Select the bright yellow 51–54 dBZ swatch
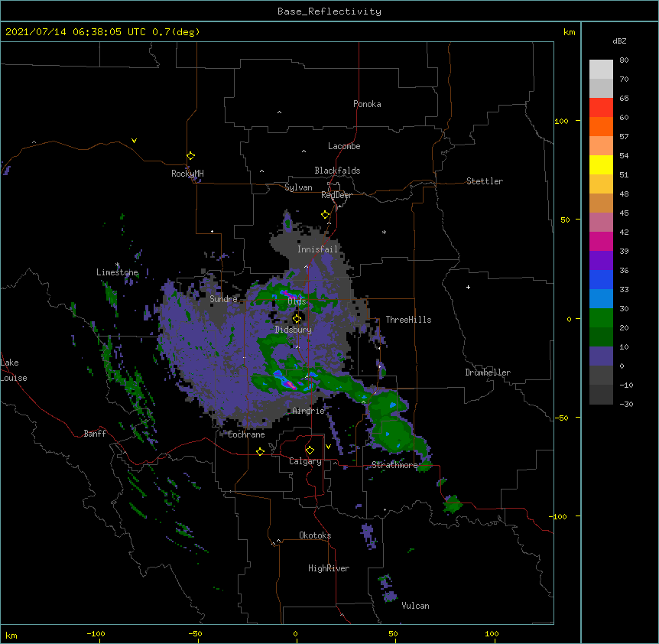The height and width of the screenshot is (644, 659). (601, 164)
